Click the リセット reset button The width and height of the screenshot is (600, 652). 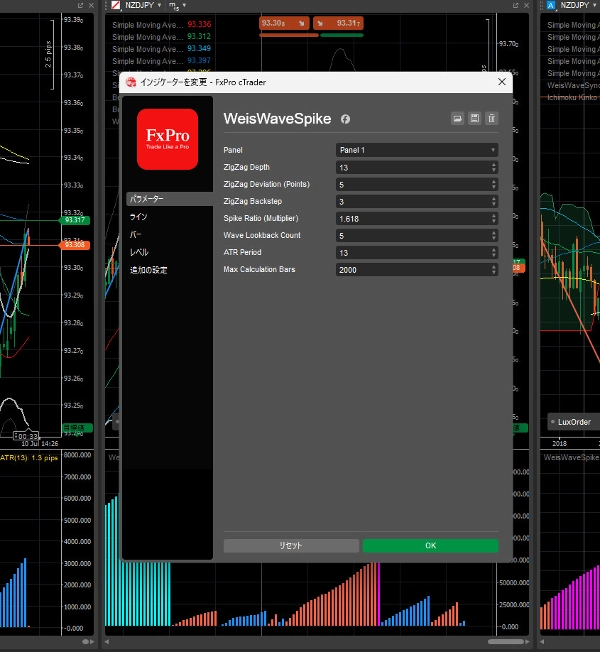tap(291, 546)
